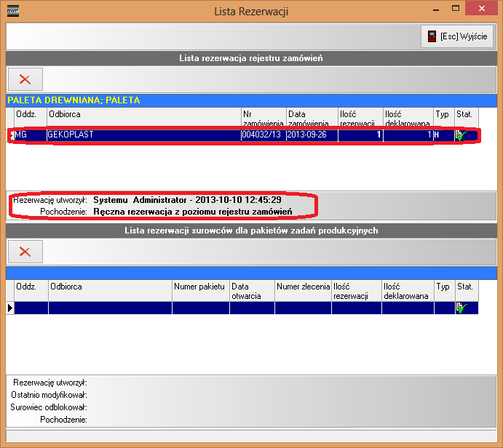Select the order number 004032/13 cell
The width and height of the screenshot is (503, 448).
pyautogui.click(x=263, y=135)
